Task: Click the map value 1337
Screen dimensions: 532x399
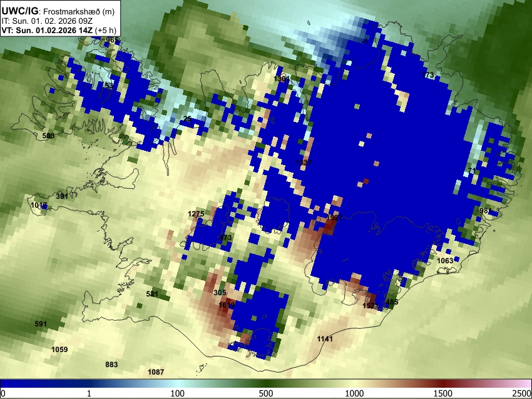Action: click(x=304, y=163)
